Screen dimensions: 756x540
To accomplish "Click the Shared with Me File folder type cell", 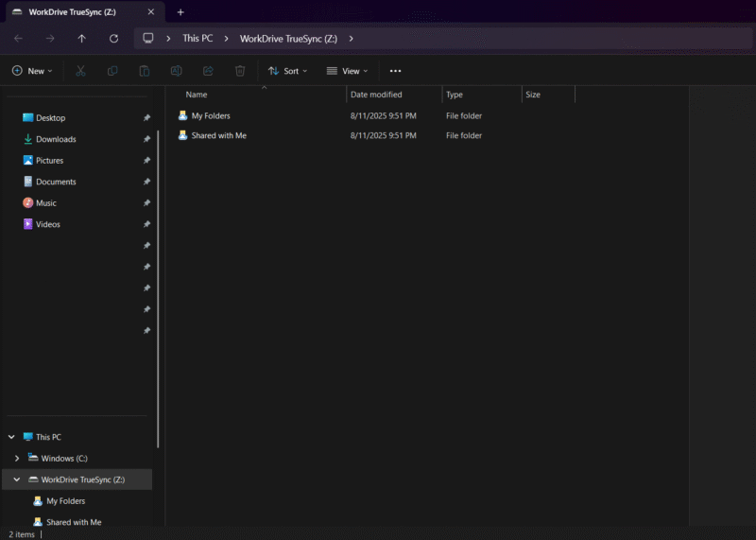I will pyautogui.click(x=464, y=135).
